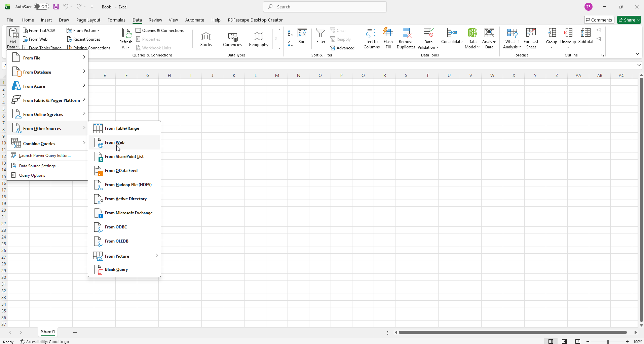The width and height of the screenshot is (644, 344).
Task: Open Recent Sources
Action: (84, 39)
